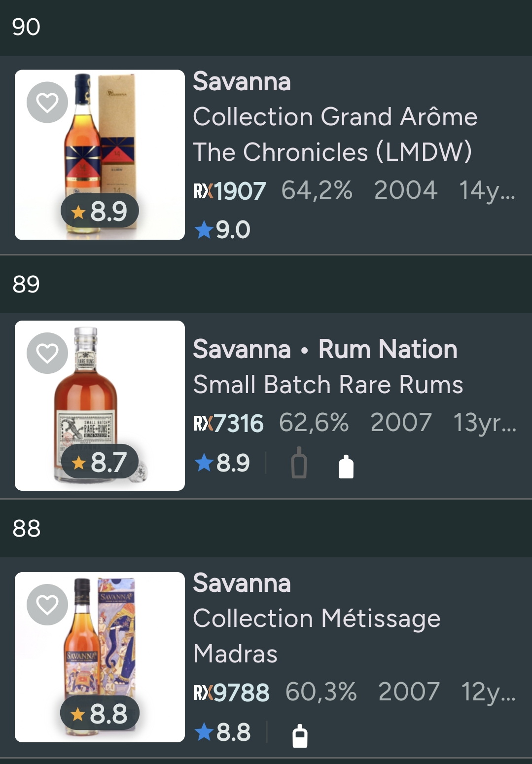Tap the 8.8 star badge on thumbnail
Screen dimensions: 532x764
pos(100,713)
